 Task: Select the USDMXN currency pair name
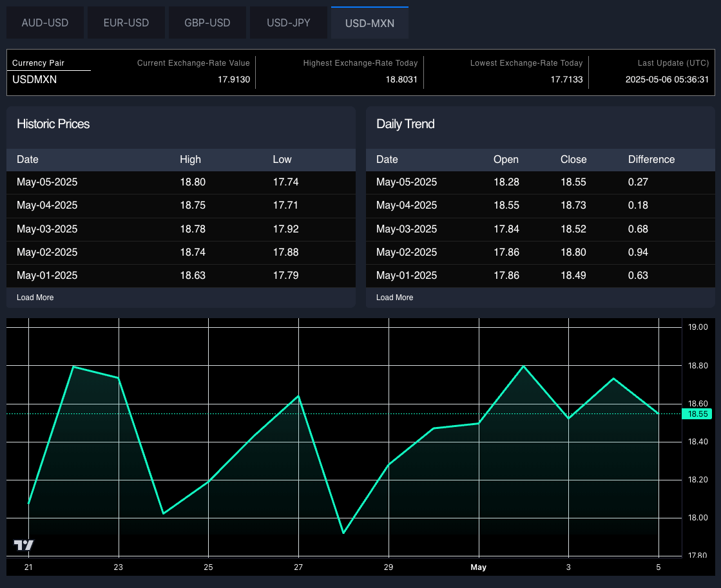35,80
